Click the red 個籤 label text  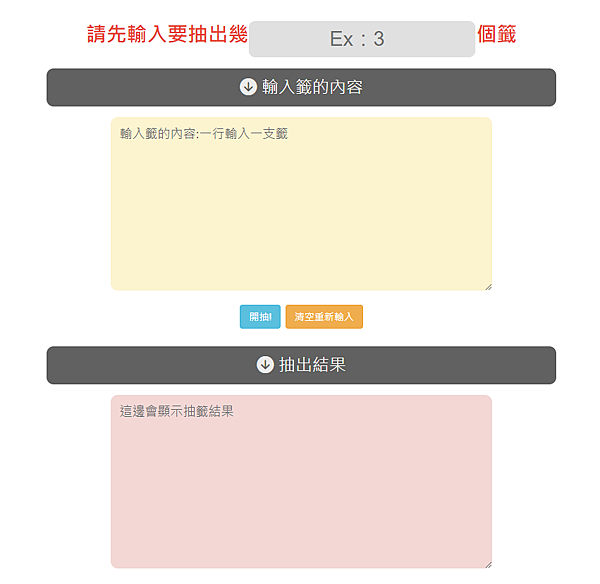pyautogui.click(x=496, y=34)
